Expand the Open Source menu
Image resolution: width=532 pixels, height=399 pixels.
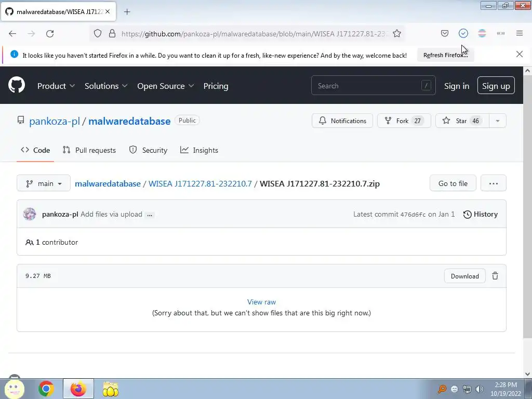166,86
